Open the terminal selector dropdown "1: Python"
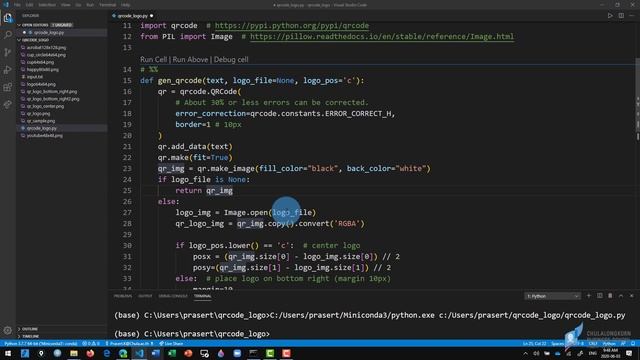This screenshot has height=360, width=640. tap(552, 296)
